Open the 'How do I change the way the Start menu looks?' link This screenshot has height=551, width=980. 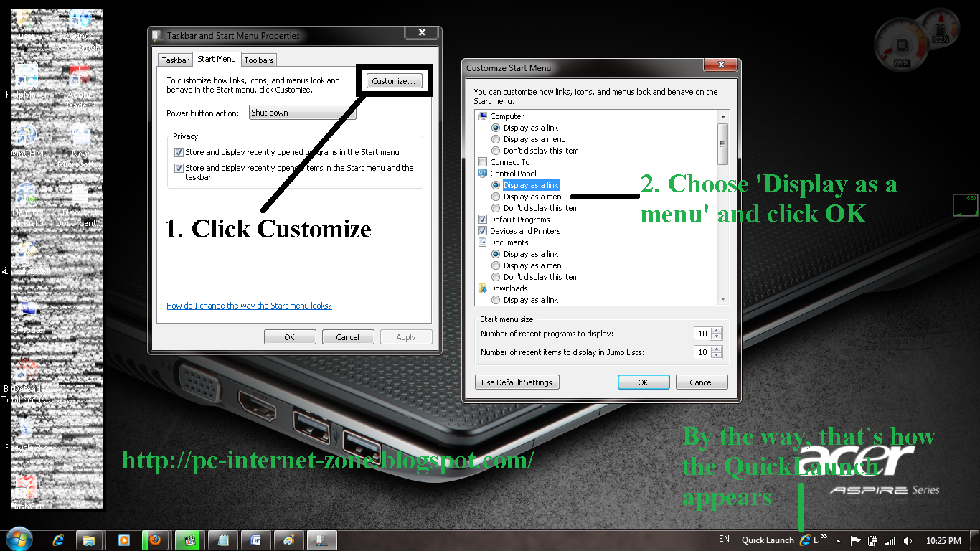point(249,306)
